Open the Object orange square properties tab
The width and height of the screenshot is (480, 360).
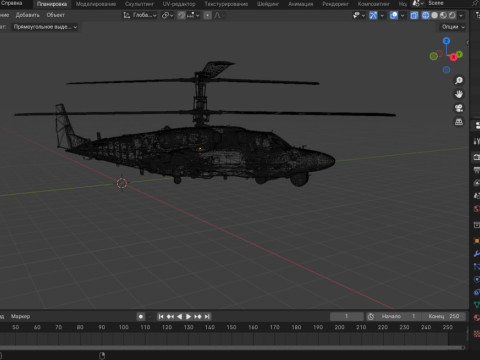[476, 241]
